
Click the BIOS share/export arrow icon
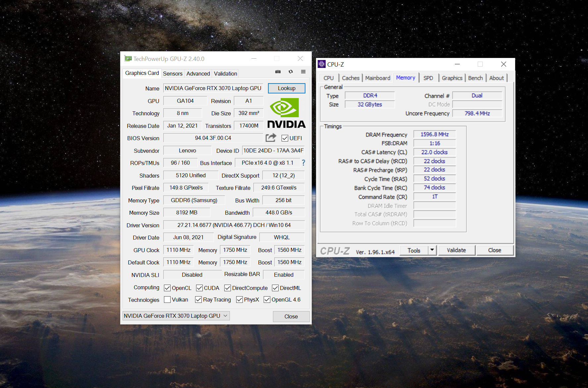coord(271,138)
